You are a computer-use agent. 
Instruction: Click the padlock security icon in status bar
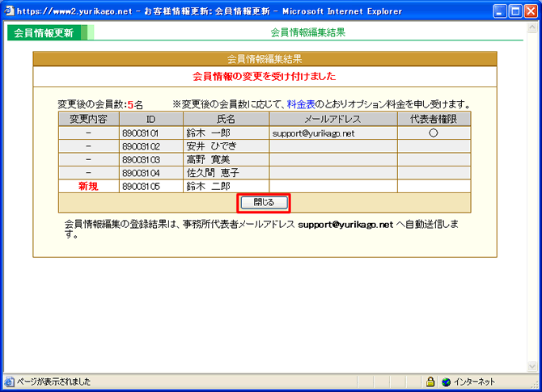[x=431, y=381]
